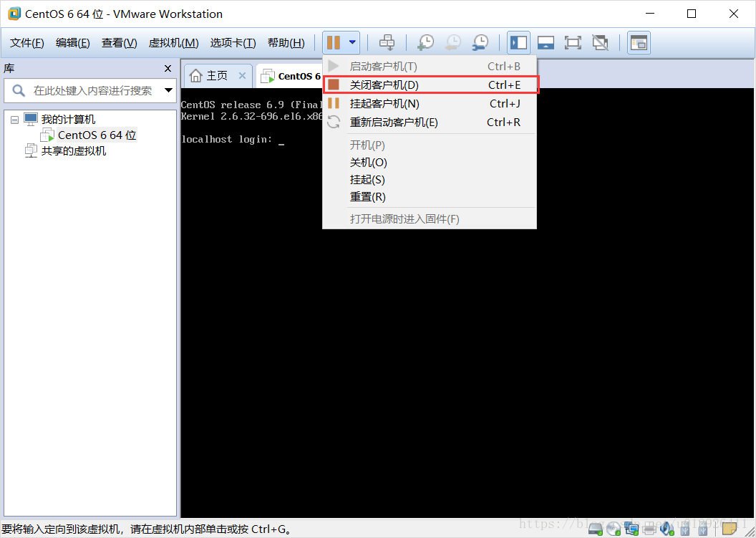Image resolution: width=756 pixels, height=538 pixels.
Task: Click the console view icon at toolbar end
Action: (x=639, y=42)
